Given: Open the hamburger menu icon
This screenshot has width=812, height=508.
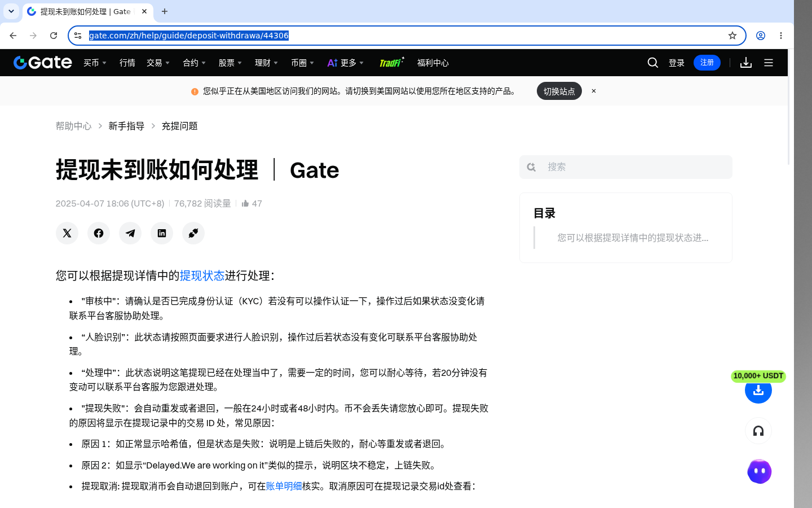Looking at the screenshot, I should (x=769, y=63).
